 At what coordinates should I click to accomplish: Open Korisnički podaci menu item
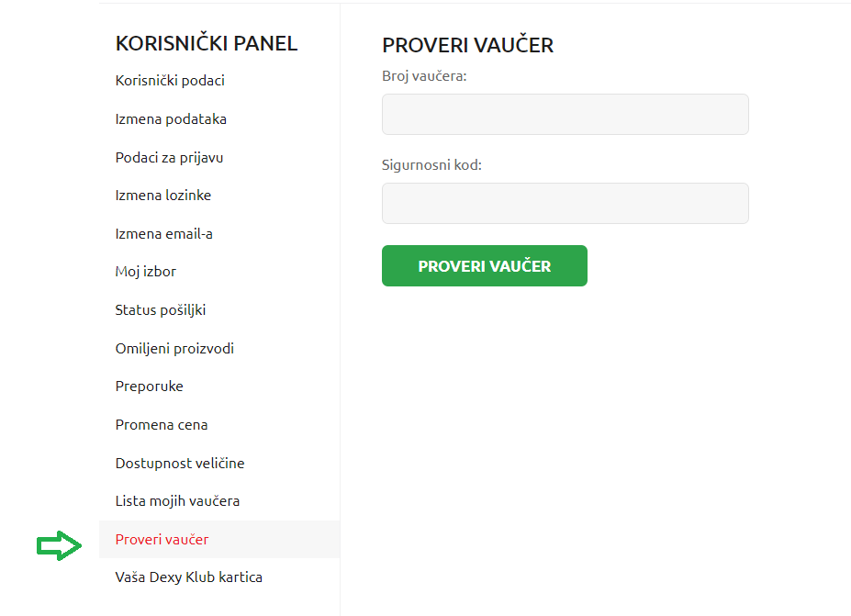coord(170,81)
